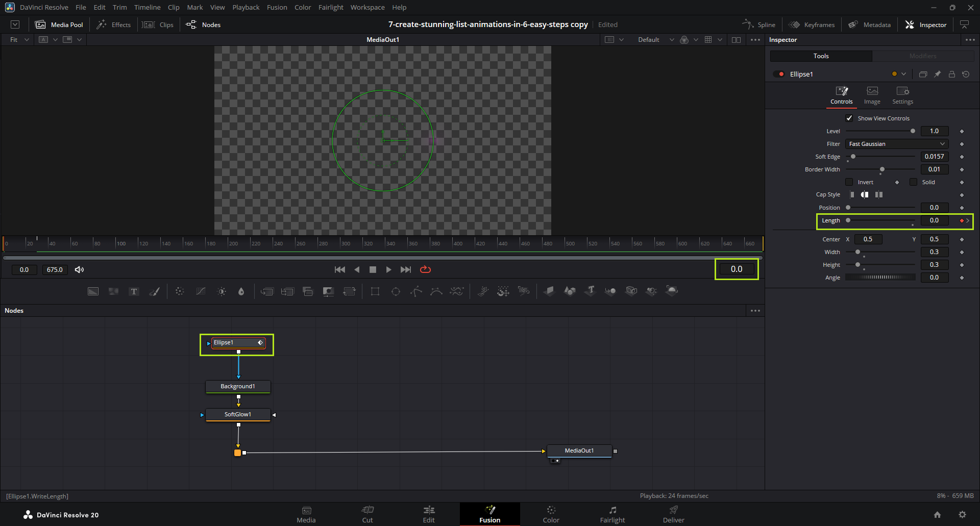Enable the Invert checkbox

tap(849, 182)
